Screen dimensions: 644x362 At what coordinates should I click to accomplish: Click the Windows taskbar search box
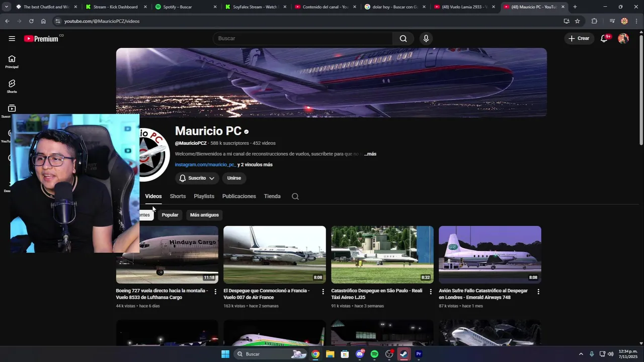click(270, 354)
